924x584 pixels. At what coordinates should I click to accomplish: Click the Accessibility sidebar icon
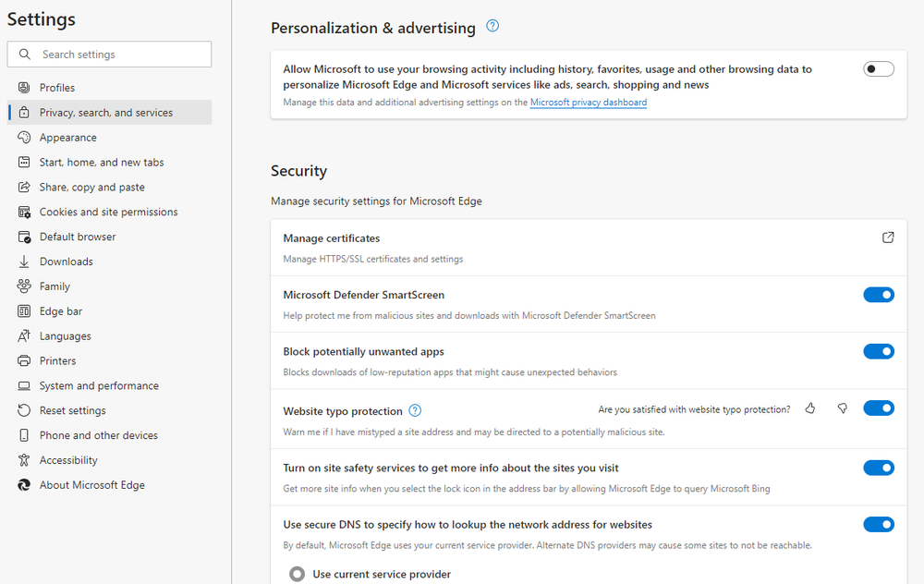22,459
